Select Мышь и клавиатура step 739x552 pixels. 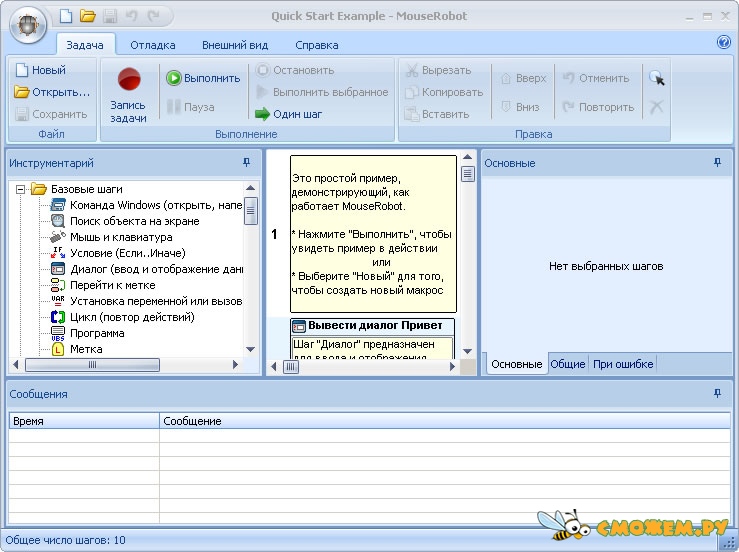[x=111, y=237]
